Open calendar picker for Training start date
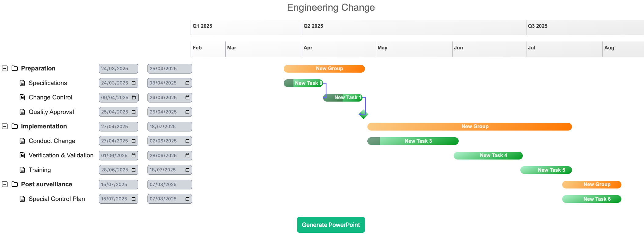The image size is (644, 244). click(x=134, y=170)
